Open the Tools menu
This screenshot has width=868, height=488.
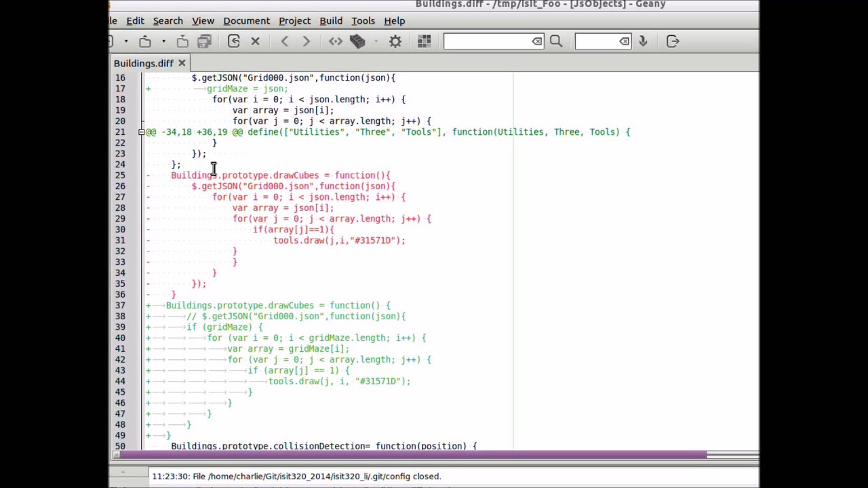(363, 21)
